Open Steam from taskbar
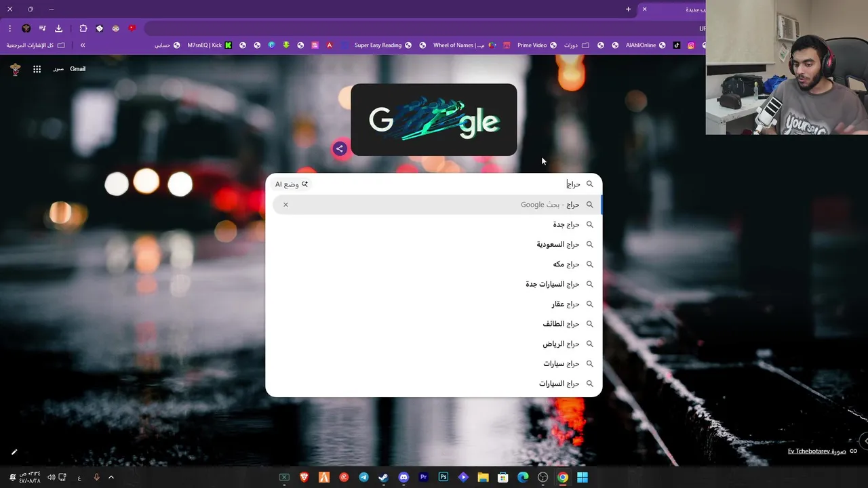Viewport: 868px width, 488px height. 384,477
